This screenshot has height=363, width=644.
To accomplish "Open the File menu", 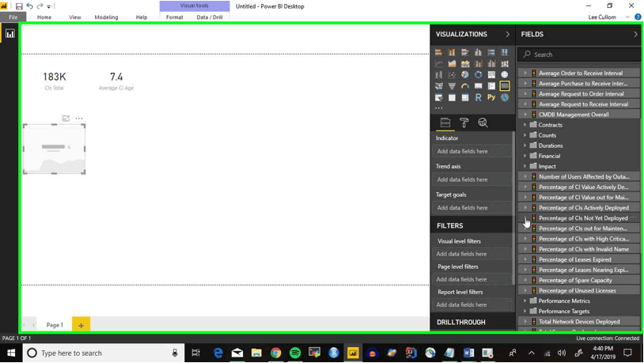I will pyautogui.click(x=13, y=17).
